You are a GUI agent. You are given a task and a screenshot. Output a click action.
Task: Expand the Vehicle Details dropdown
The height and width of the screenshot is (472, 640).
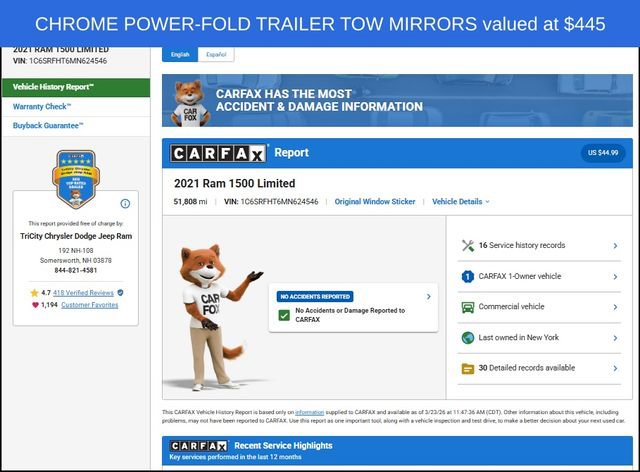(x=461, y=201)
